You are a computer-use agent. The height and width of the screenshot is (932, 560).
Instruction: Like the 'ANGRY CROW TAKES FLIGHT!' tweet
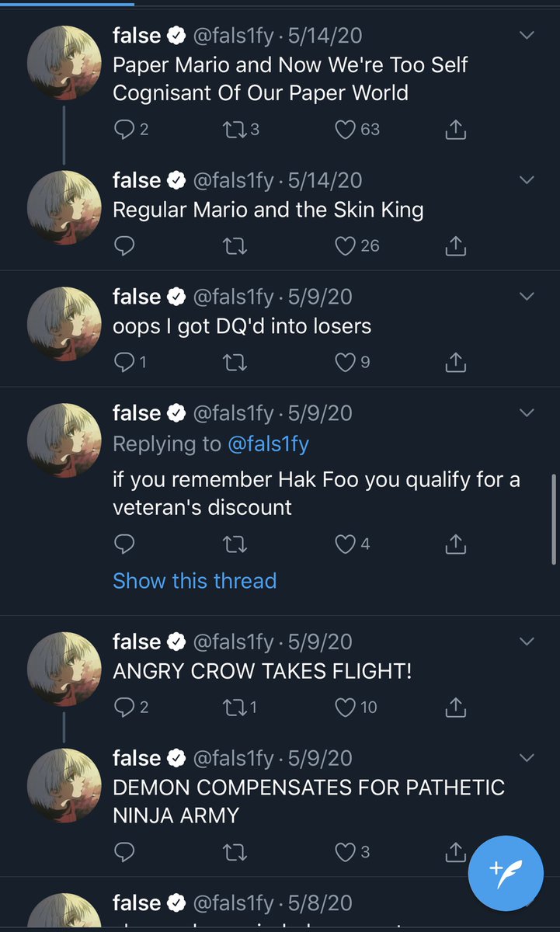pyautogui.click(x=346, y=707)
